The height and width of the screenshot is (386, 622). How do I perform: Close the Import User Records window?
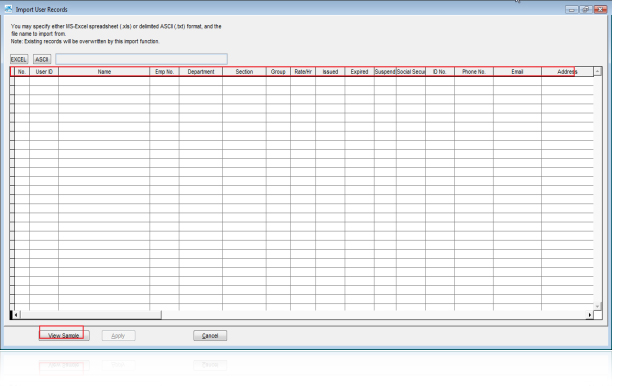pos(600,9)
